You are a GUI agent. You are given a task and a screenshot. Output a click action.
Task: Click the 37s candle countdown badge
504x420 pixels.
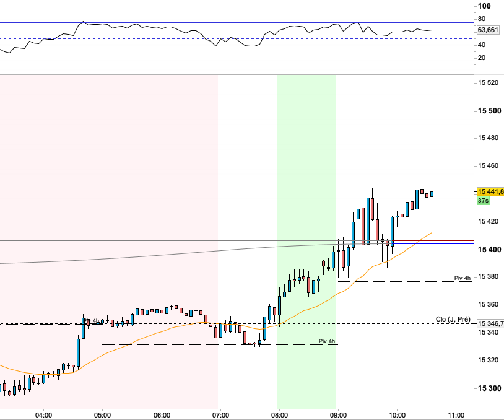pyautogui.click(x=483, y=201)
